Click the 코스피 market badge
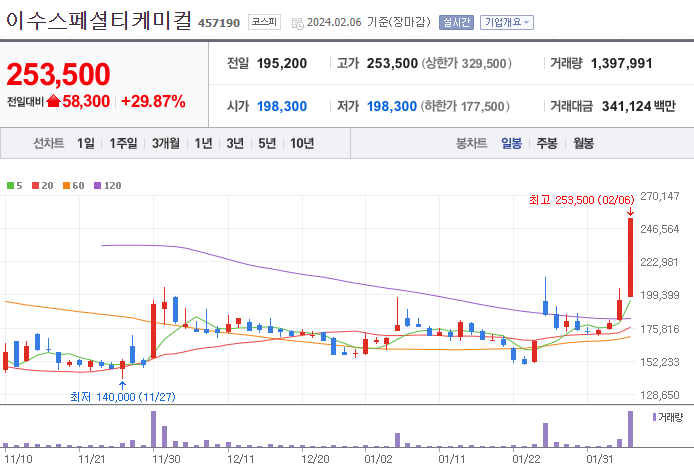Screen dimensions: 694x466 (264, 22)
